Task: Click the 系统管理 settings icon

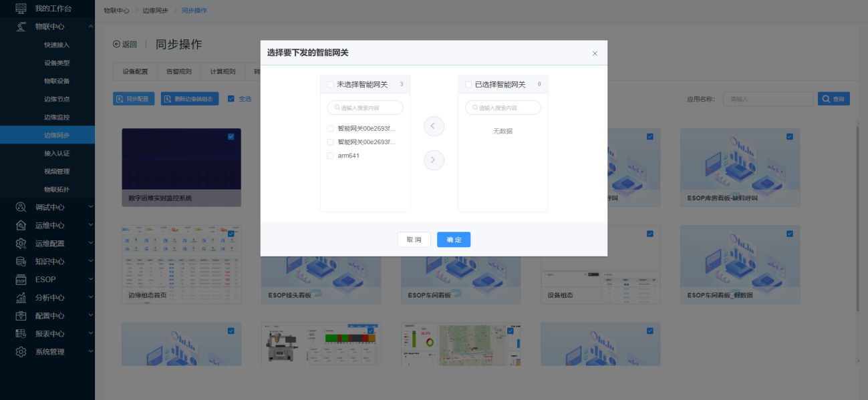Action: coord(21,352)
